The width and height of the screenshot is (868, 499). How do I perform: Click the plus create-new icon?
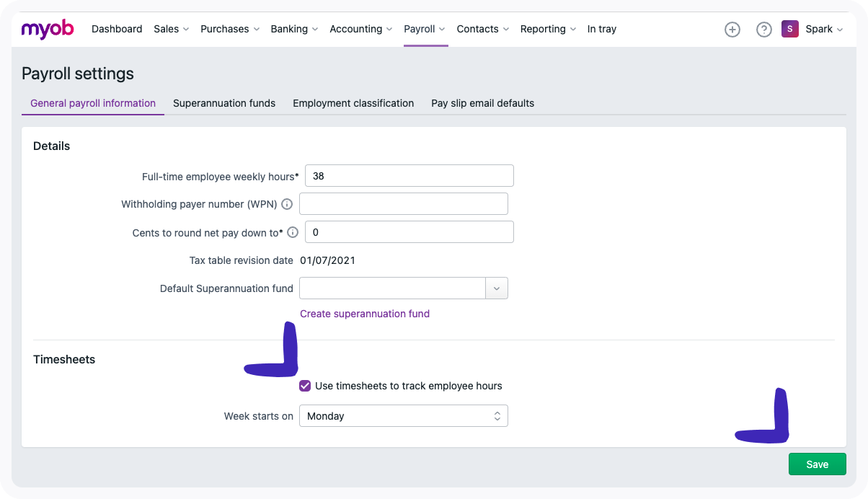point(732,30)
